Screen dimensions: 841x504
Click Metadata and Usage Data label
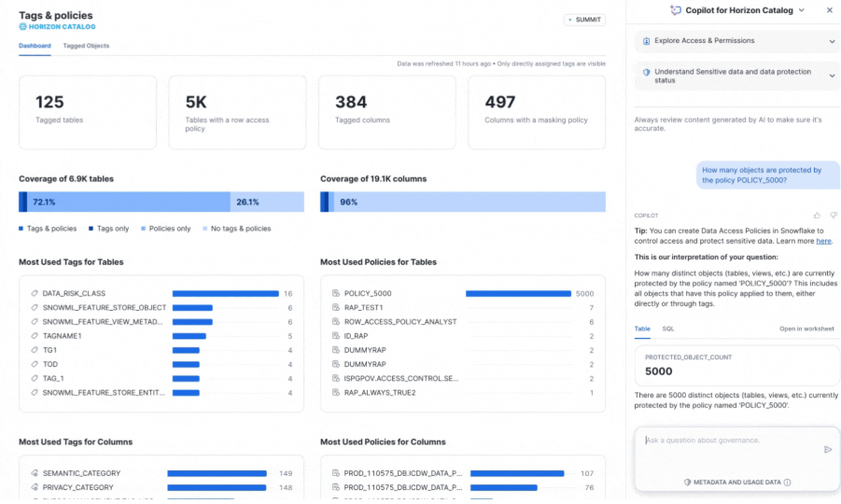pyautogui.click(x=737, y=482)
